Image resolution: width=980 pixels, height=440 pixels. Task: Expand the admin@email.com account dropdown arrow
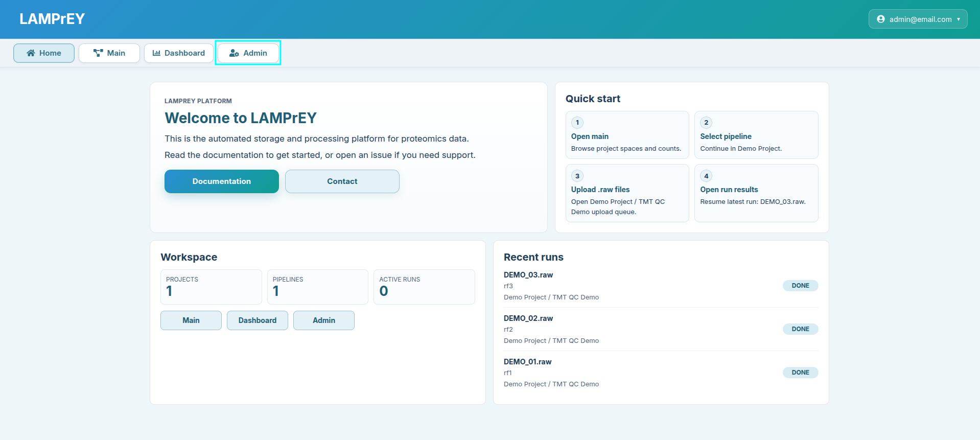pyautogui.click(x=959, y=19)
